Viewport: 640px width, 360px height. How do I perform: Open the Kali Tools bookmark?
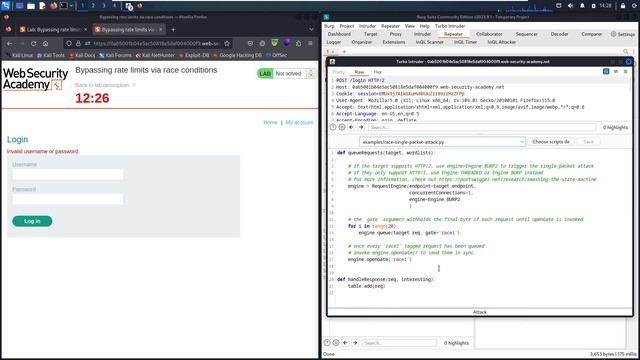coord(51,55)
